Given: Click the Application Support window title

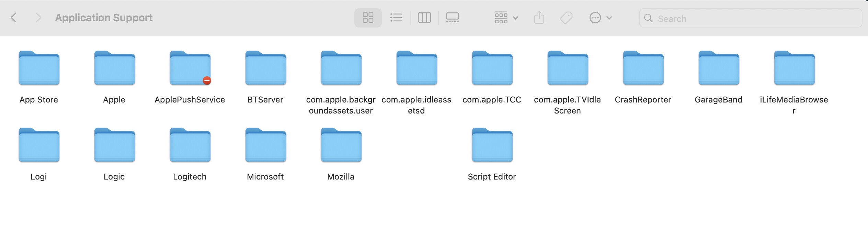Looking at the screenshot, I should 104,18.
